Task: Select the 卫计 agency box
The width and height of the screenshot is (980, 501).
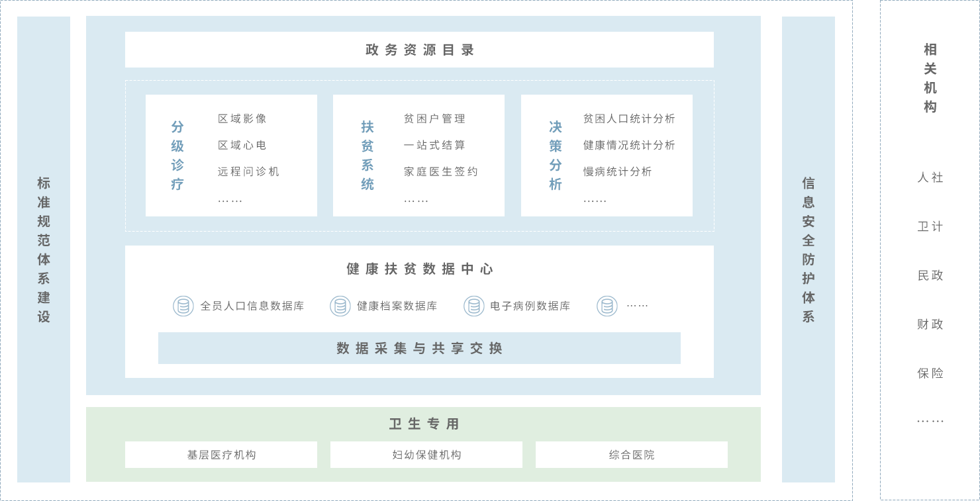Action: (x=930, y=226)
